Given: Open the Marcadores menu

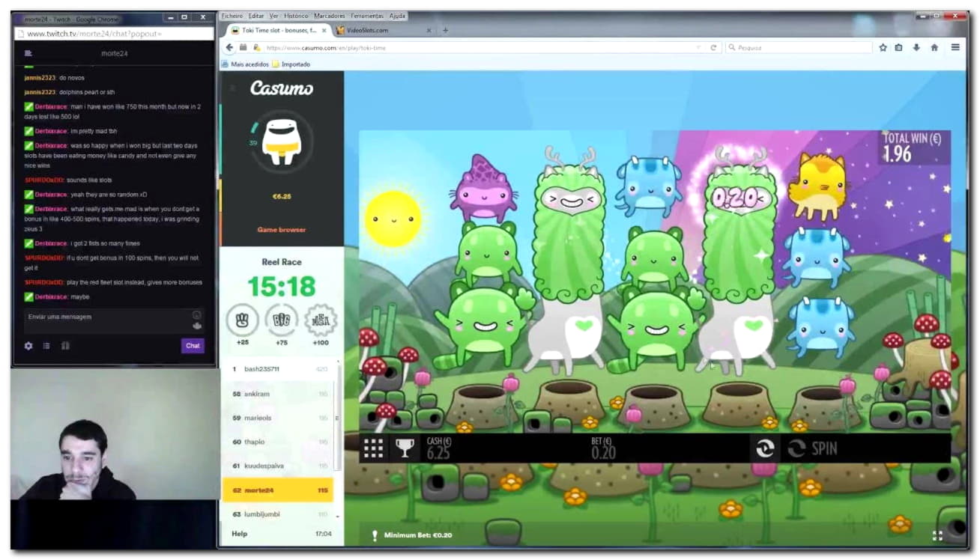Looking at the screenshot, I should [330, 16].
